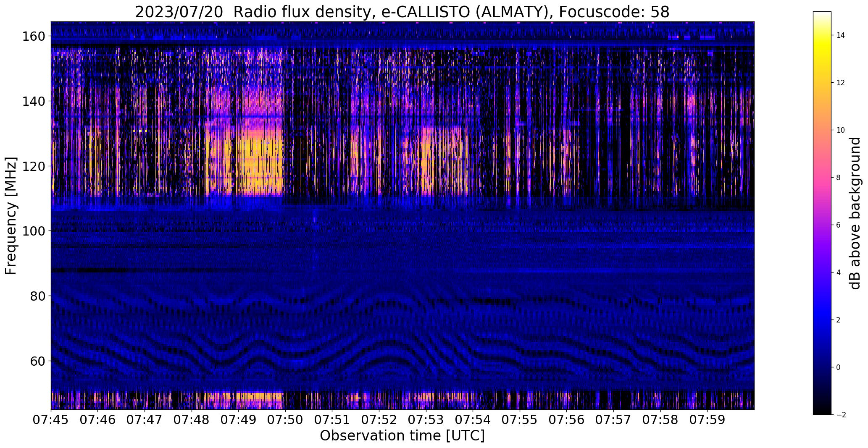Click the 07:52 time tick label
868x448 pixels.
(379, 419)
